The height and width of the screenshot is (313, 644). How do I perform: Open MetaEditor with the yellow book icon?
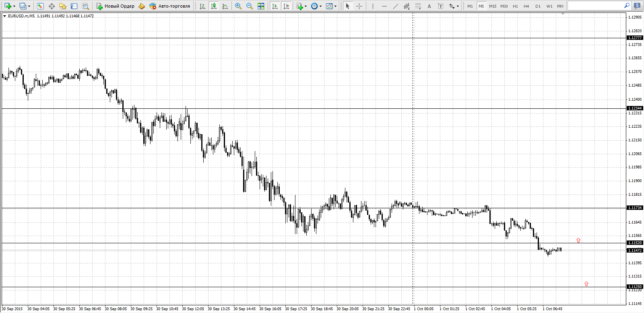(x=142, y=6)
